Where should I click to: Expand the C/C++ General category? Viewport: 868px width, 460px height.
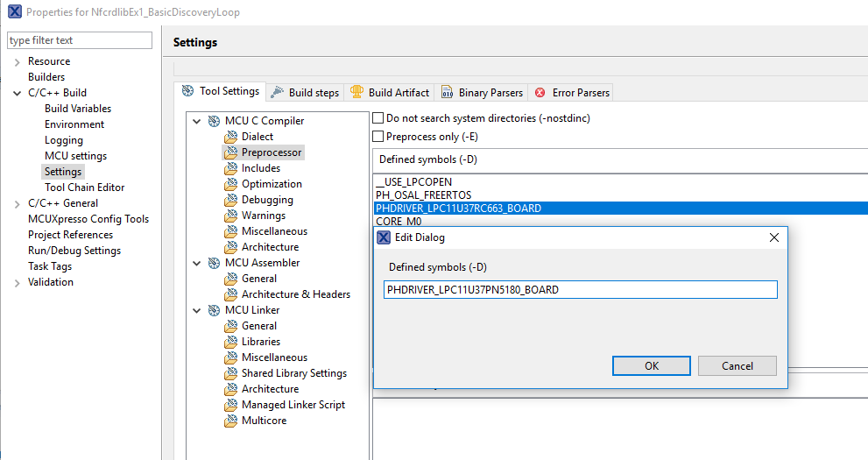pyautogui.click(x=17, y=203)
